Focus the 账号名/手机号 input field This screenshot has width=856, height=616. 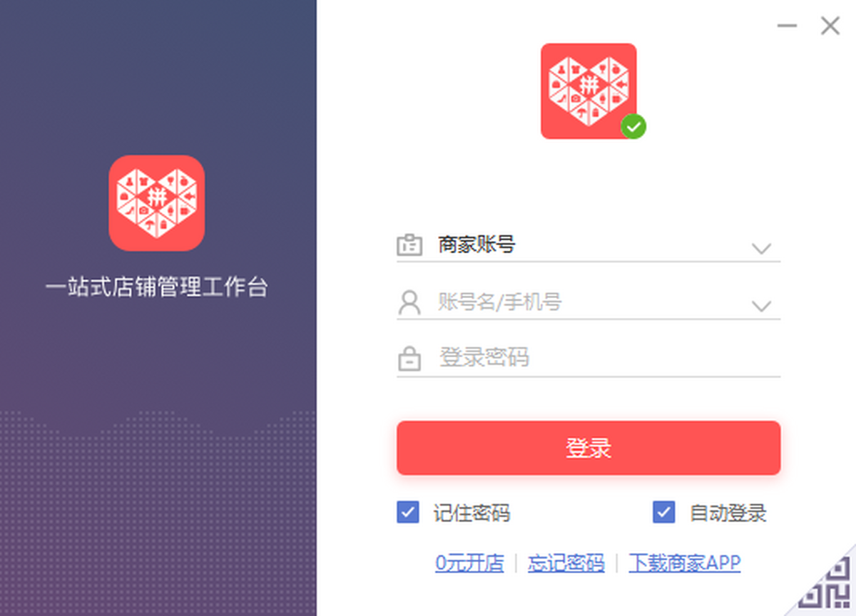(x=588, y=303)
